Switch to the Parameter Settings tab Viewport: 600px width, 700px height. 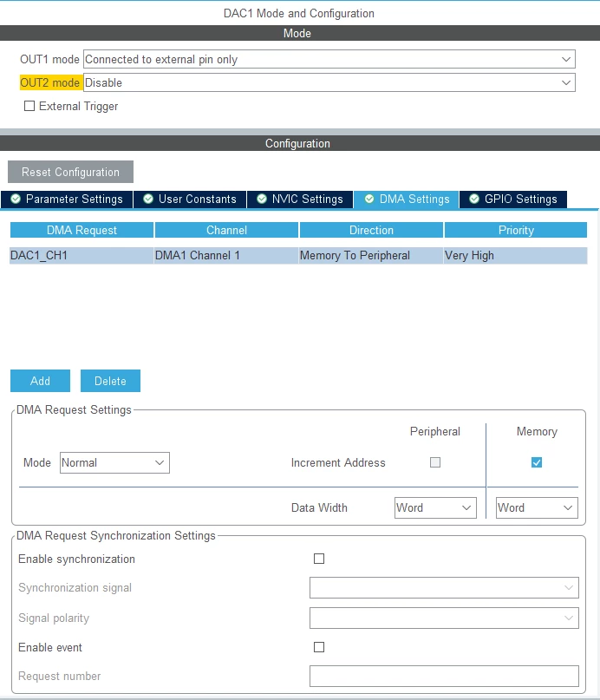[67, 200]
